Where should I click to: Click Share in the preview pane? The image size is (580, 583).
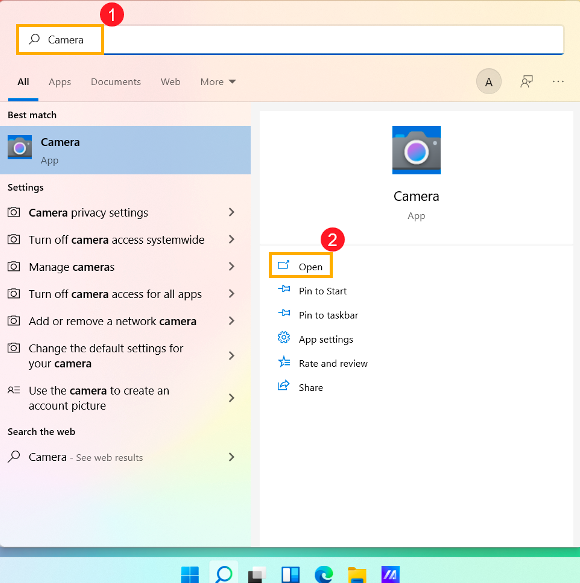tap(311, 388)
